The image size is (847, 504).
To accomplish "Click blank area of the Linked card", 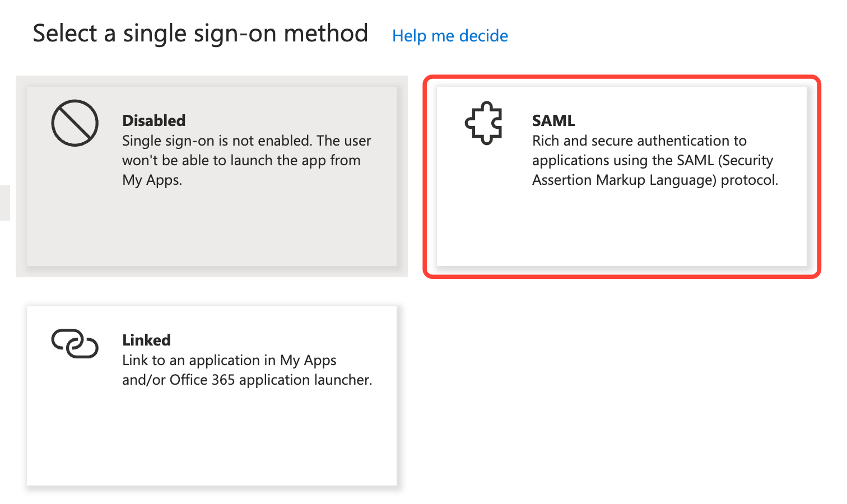I will point(212,442).
